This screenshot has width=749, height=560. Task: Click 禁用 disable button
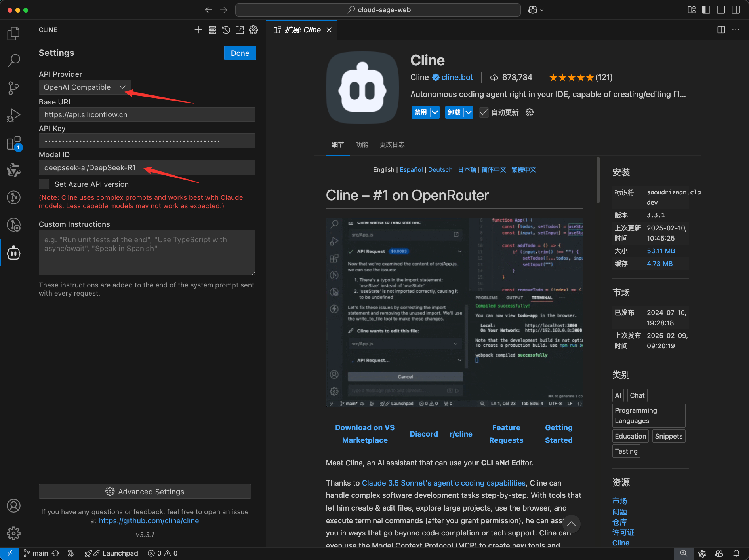coord(421,112)
